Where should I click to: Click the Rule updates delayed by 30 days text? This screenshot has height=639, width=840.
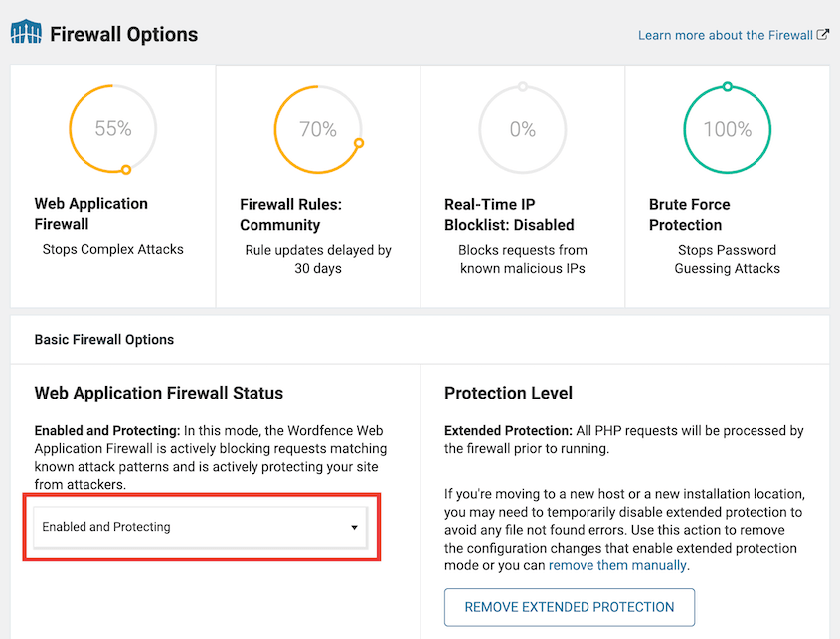pos(318,259)
